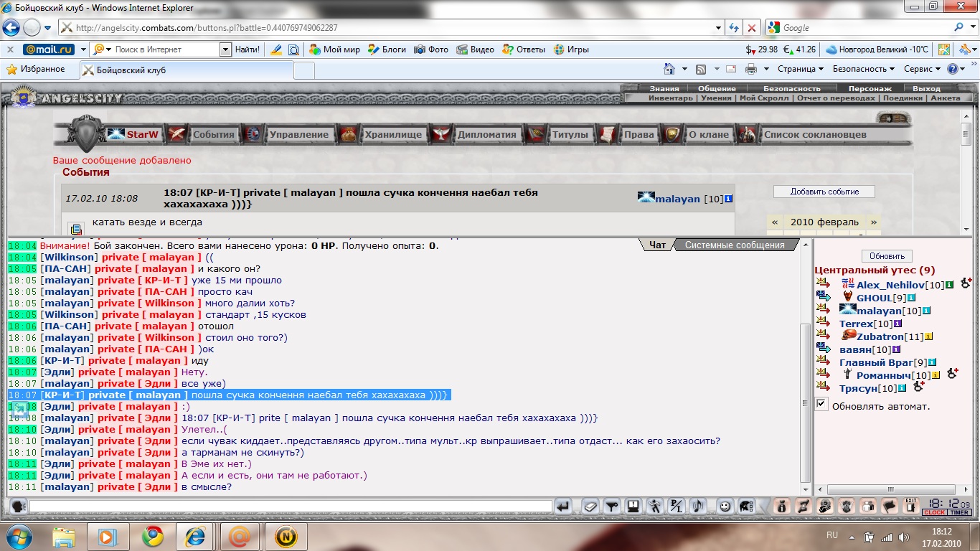Click the copy icon beside 'катать везде и всегда'
Image resolution: width=980 pixels, height=551 pixels.
[75, 229]
